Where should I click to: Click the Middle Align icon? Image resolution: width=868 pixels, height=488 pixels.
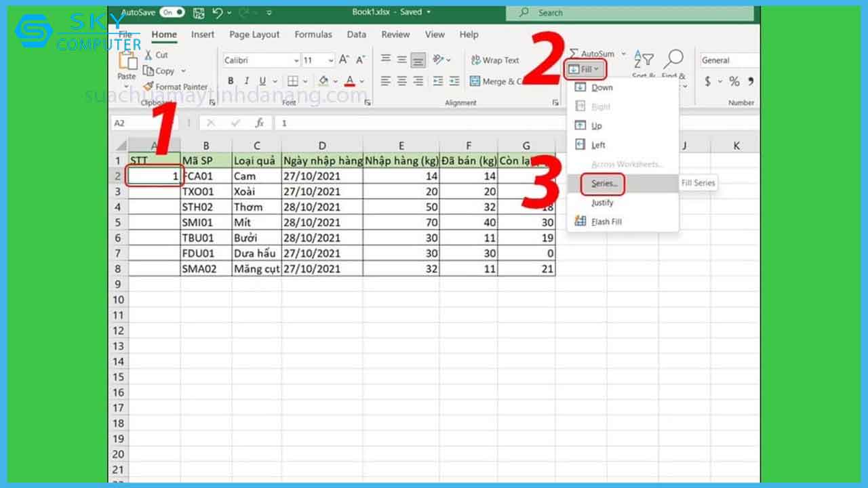[x=402, y=60]
